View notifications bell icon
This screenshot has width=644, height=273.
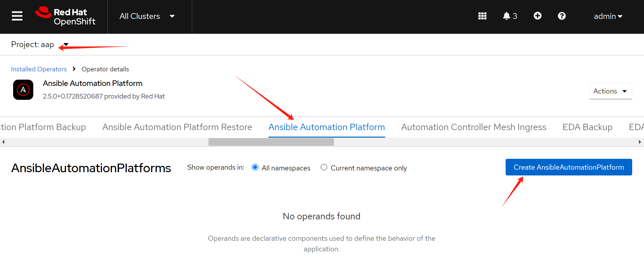[507, 16]
